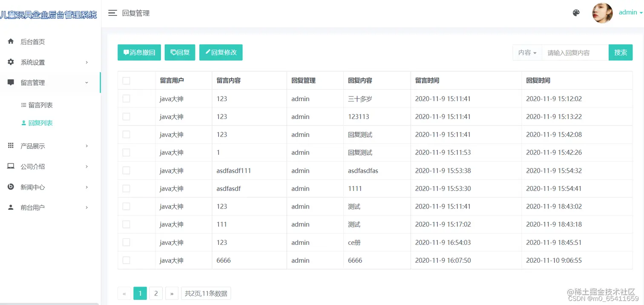This screenshot has height=305, width=644.
Task: Toggle the sidebar with the hamburger menu icon
Action: [x=112, y=13]
